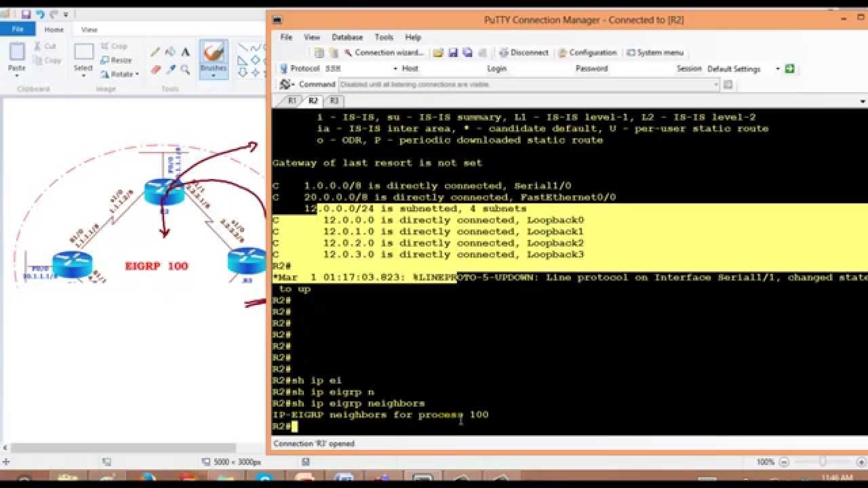Click the open folder icon in PuTTY toolbar

[x=438, y=52]
